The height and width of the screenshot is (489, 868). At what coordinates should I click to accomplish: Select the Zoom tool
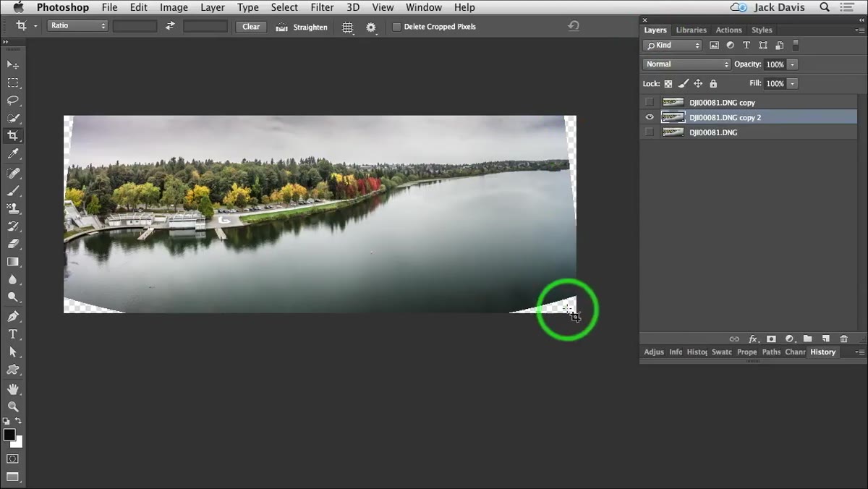[12, 407]
